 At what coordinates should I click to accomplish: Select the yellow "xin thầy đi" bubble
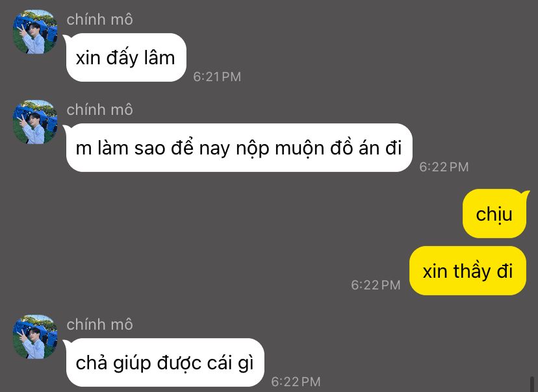coord(468,271)
